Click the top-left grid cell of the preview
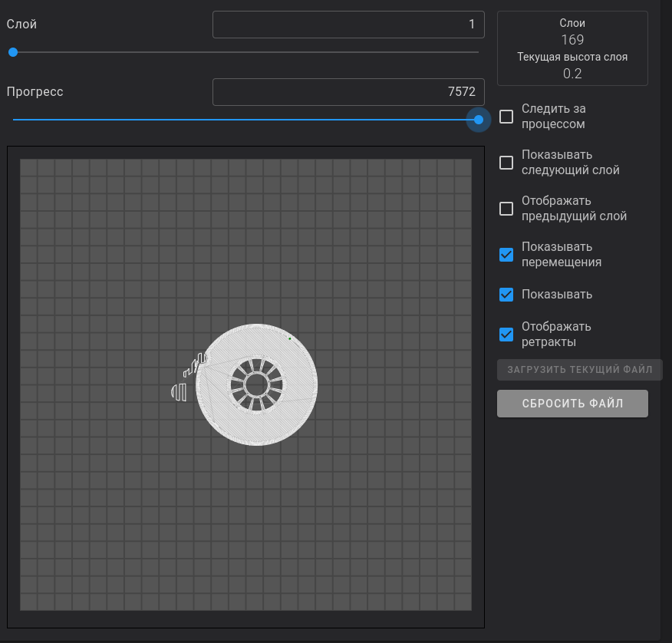Viewport: 672px width, 643px height. 28,167
